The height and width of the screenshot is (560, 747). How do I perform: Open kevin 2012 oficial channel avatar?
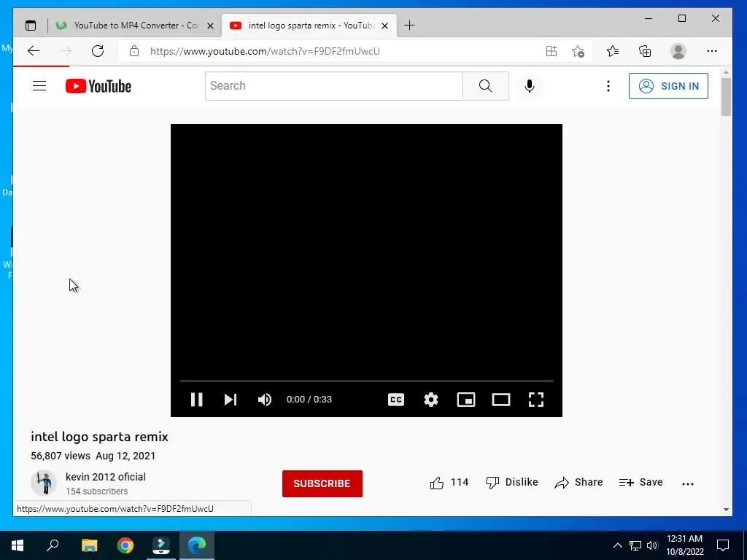tap(44, 483)
